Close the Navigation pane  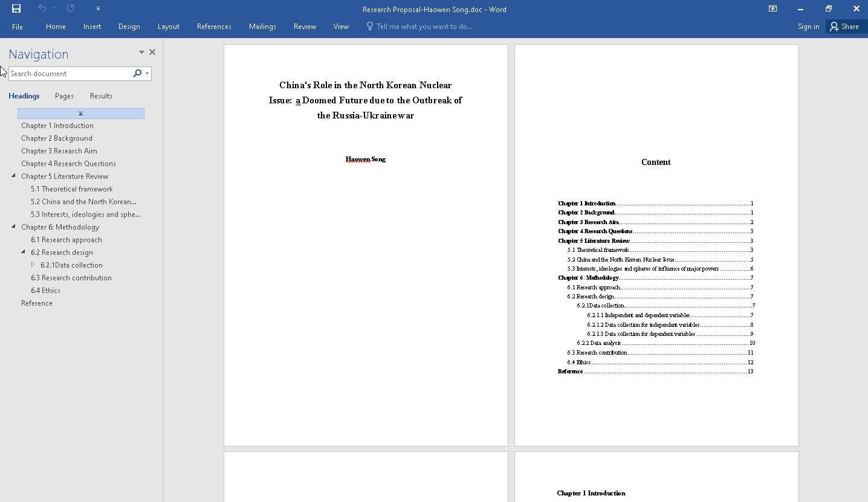[152, 52]
